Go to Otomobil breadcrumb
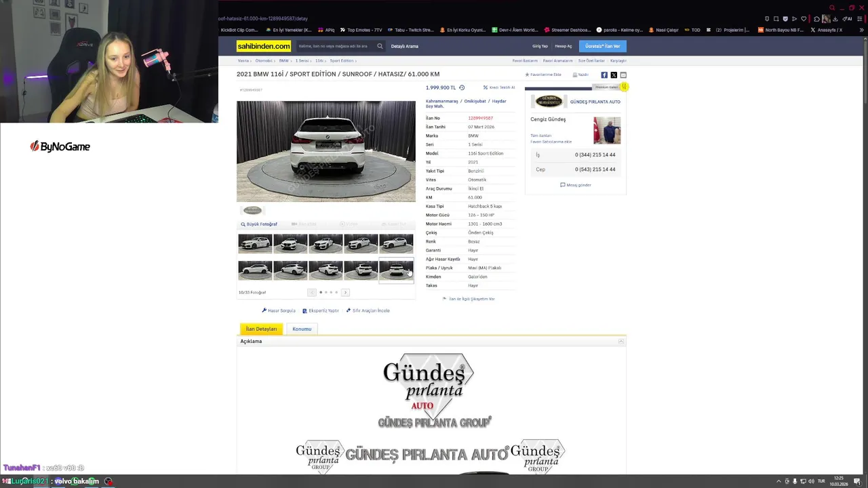 pos(264,61)
